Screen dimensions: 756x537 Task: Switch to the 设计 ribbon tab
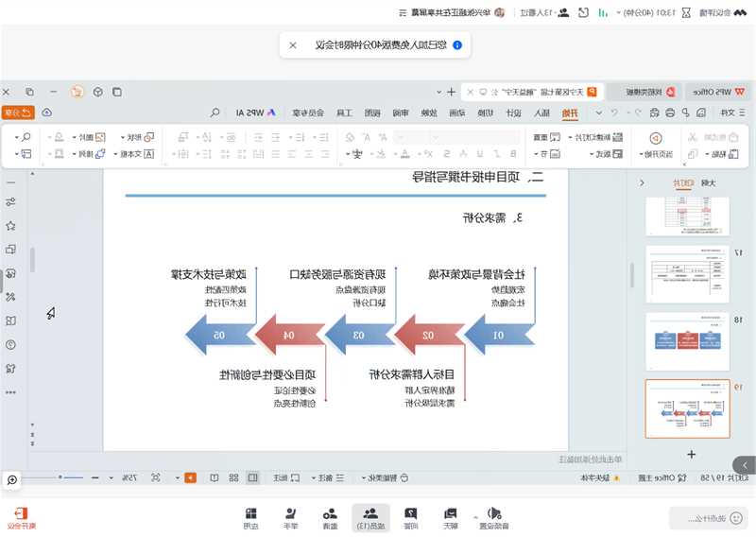pos(513,113)
